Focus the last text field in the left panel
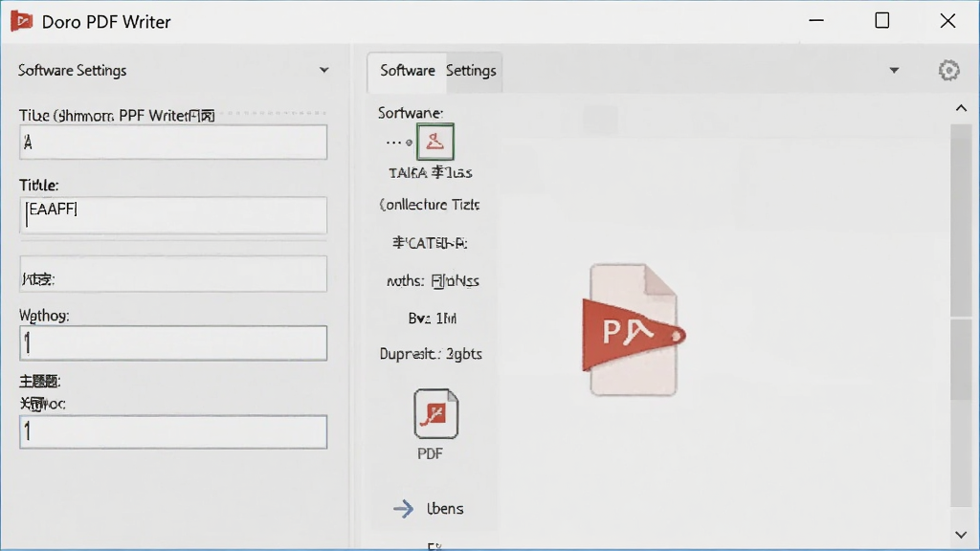 pyautogui.click(x=173, y=431)
